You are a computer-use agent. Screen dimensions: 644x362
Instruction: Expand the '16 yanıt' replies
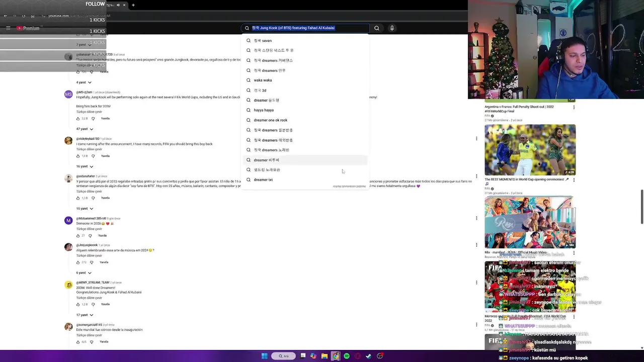pyautogui.click(x=85, y=166)
